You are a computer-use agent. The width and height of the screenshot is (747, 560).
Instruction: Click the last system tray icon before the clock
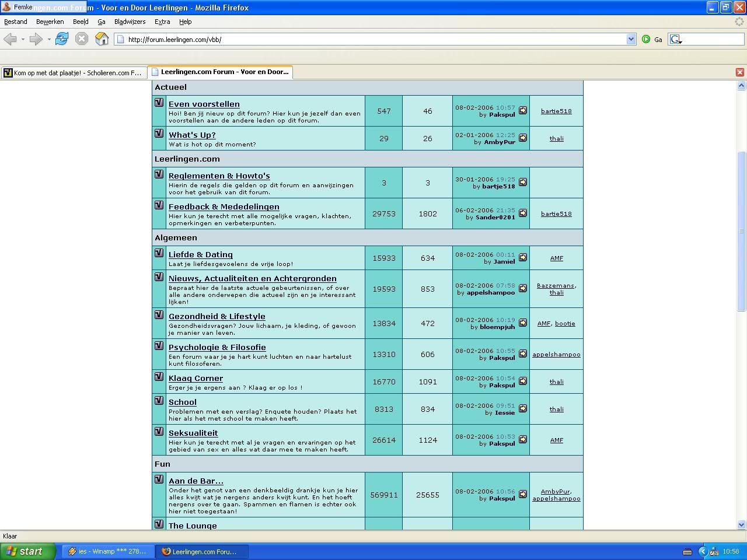(714, 551)
